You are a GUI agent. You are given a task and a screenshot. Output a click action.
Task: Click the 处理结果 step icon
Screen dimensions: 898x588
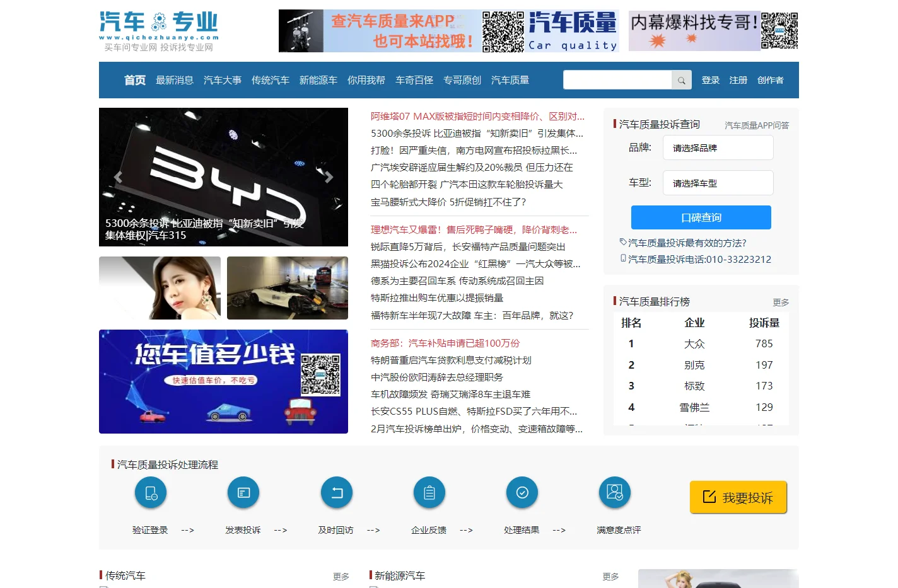pyautogui.click(x=522, y=493)
